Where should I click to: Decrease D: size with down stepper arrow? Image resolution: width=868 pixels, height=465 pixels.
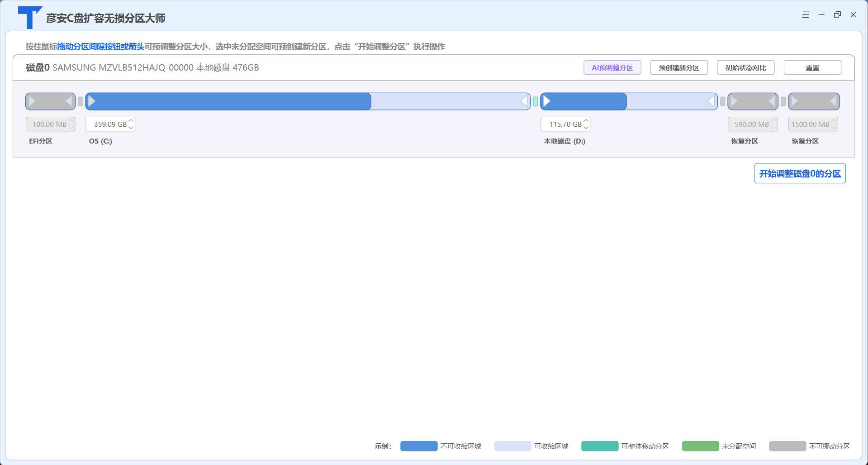point(586,127)
